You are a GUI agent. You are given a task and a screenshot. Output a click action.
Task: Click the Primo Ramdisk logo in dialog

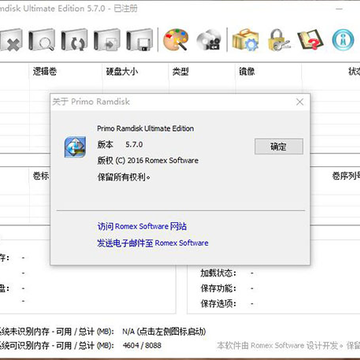tap(75, 147)
